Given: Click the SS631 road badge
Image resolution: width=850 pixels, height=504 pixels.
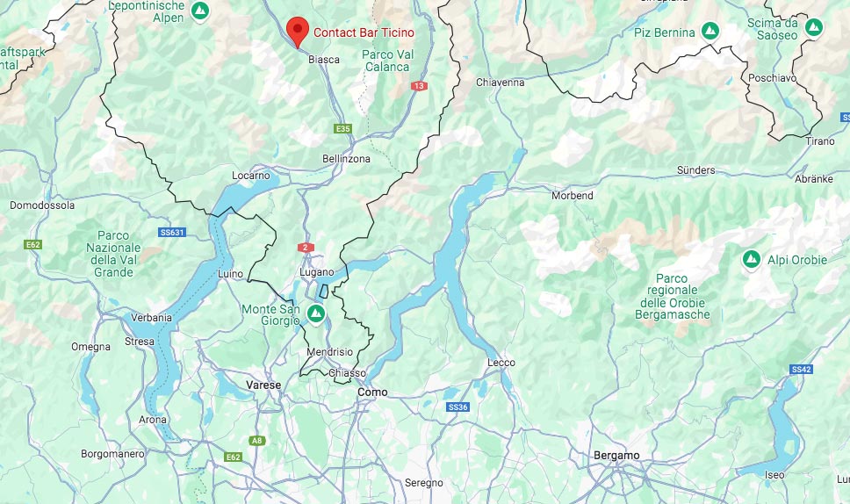Looking at the screenshot, I should pyautogui.click(x=172, y=232).
